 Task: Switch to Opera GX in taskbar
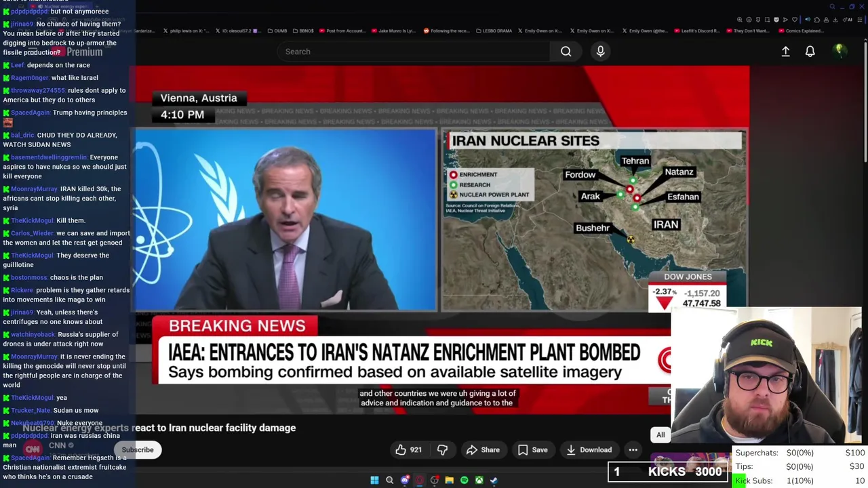click(x=420, y=480)
